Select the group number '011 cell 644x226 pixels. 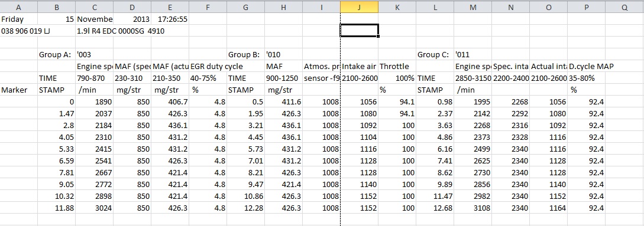(473, 54)
